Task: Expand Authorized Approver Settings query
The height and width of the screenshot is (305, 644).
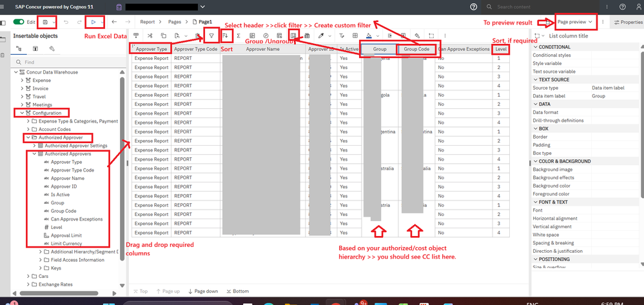Action: [34, 146]
